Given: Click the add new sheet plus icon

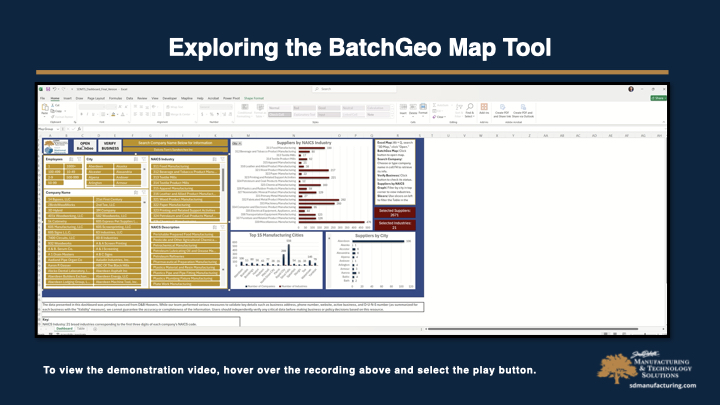Looking at the screenshot, I should (x=95, y=329).
